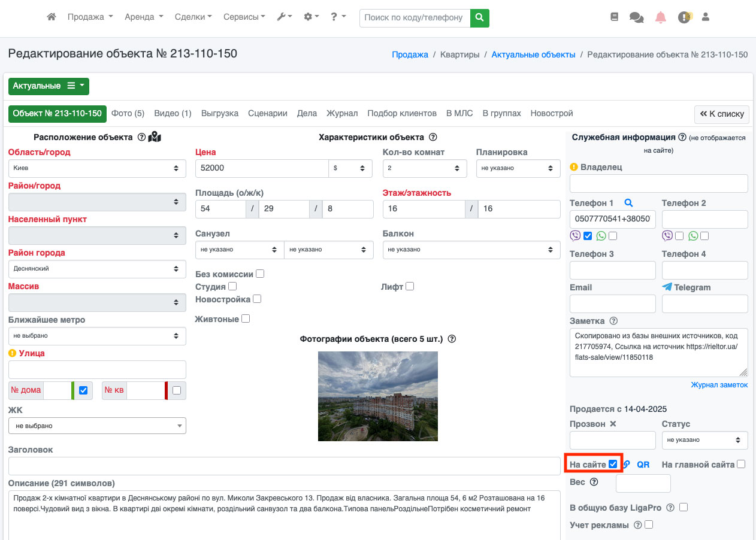This screenshot has width=756, height=540.
Task: Click the green search magnifier button
Action: [x=479, y=18]
